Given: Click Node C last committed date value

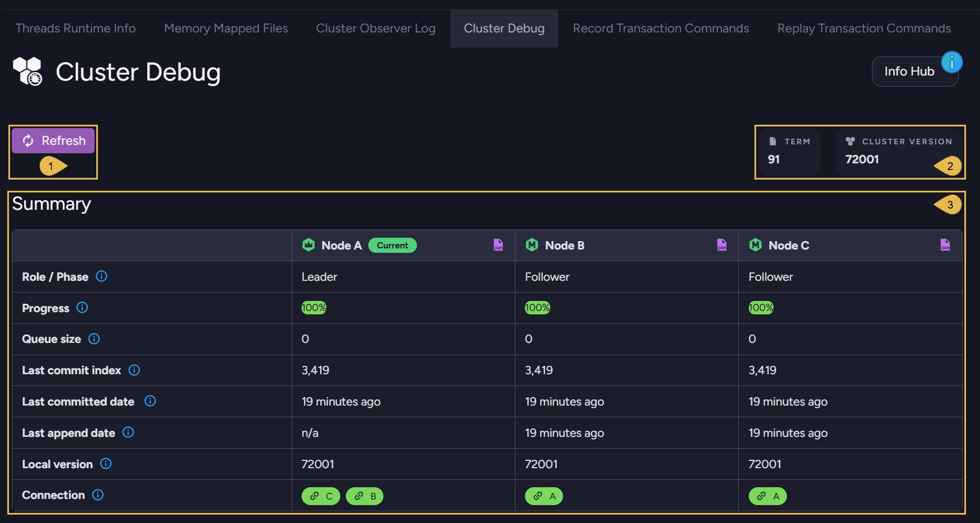Looking at the screenshot, I should (x=788, y=402).
